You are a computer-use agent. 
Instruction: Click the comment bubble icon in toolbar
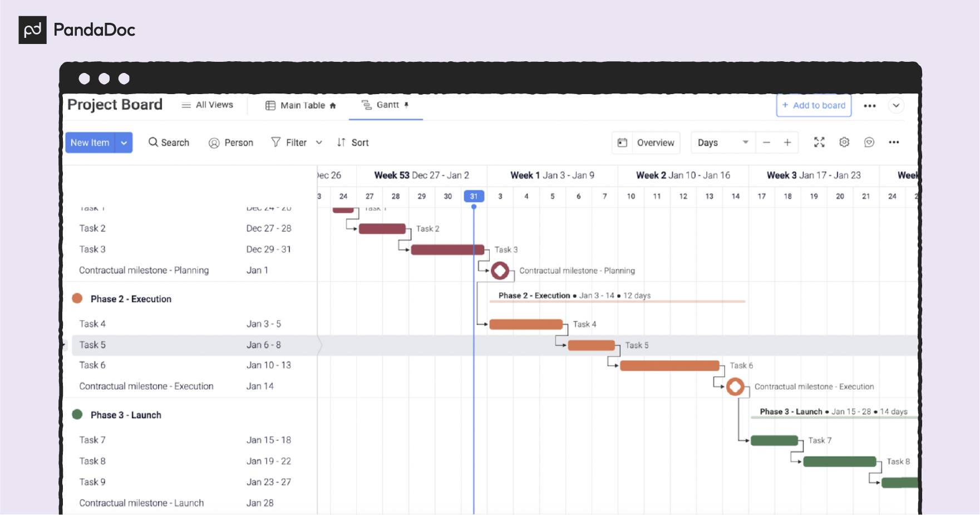(869, 143)
